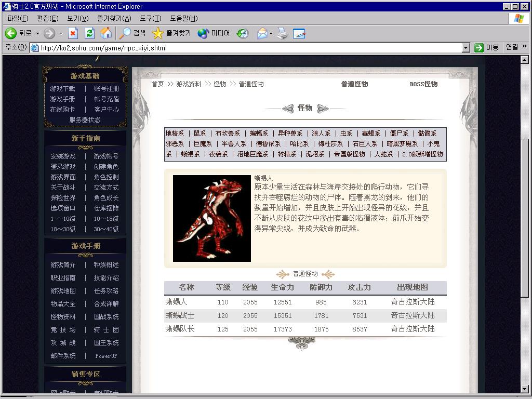This screenshot has width=532, height=399.
Task: Click the Windows flag logo
Action: click(519, 18)
